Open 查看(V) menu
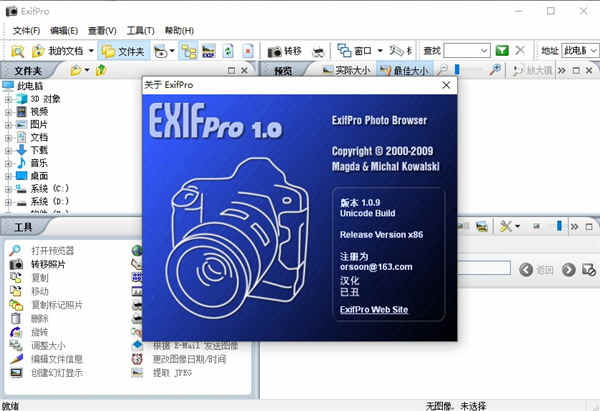 102,30
